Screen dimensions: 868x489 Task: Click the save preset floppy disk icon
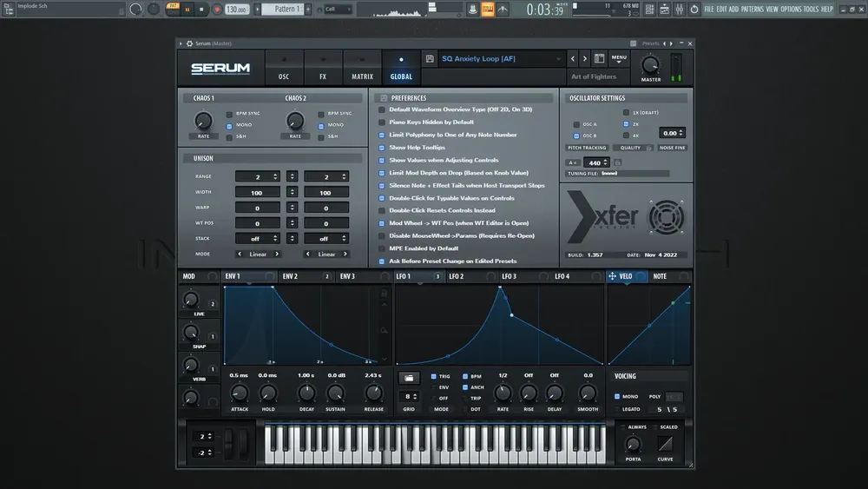pos(430,59)
